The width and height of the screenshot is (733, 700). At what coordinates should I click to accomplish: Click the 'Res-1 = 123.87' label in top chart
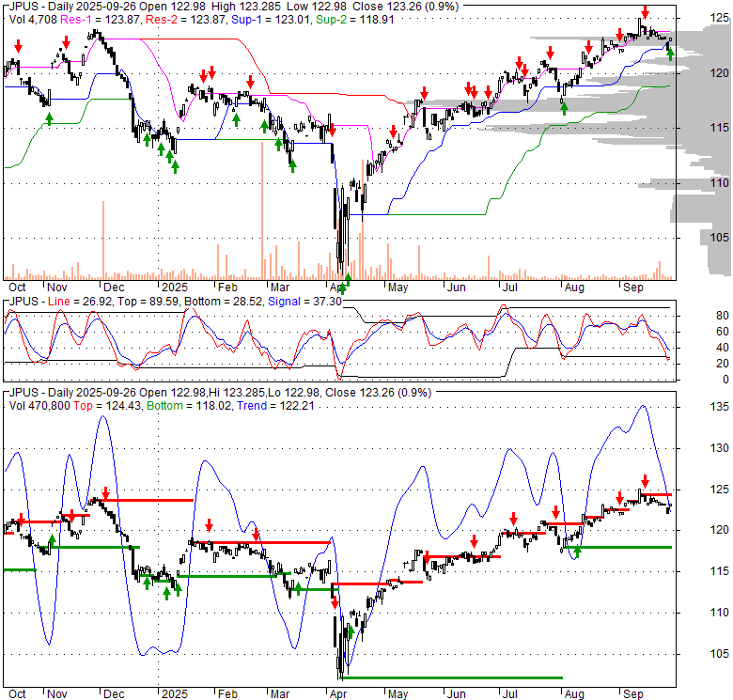100,20
